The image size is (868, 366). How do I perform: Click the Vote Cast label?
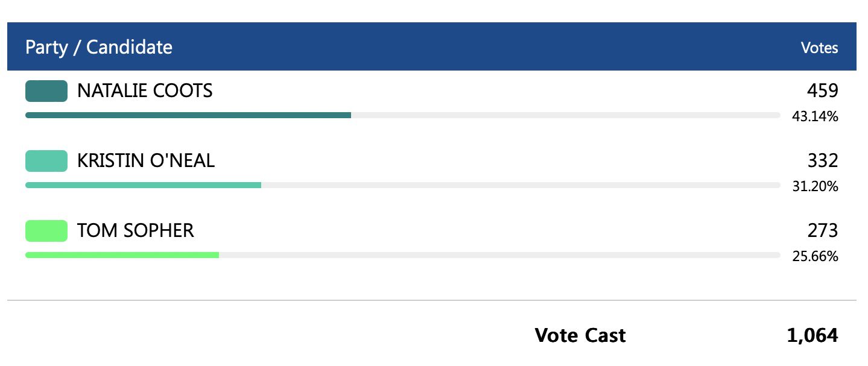[x=580, y=335]
